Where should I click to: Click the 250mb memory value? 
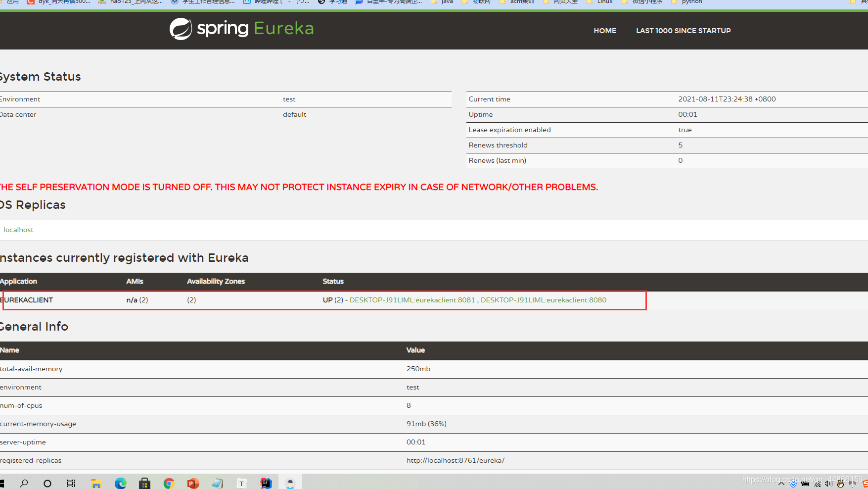418,369
